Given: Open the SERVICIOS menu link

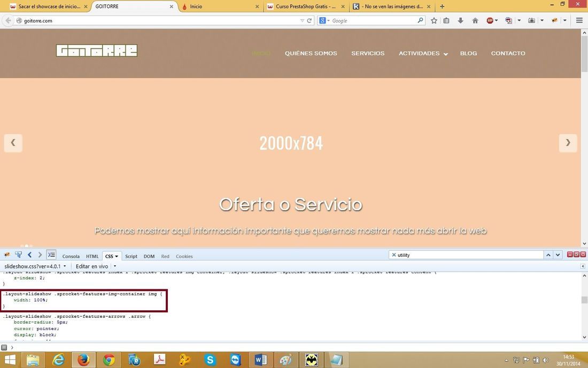Looking at the screenshot, I should (x=368, y=53).
